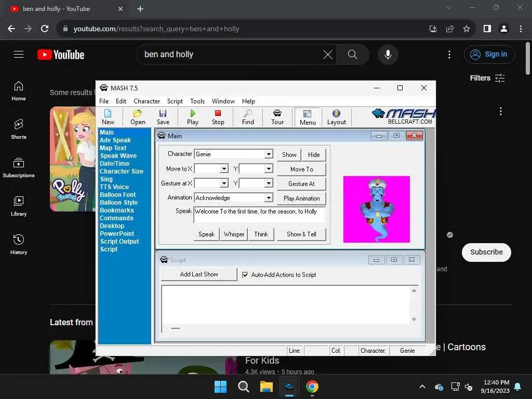Image resolution: width=532 pixels, height=399 pixels.
Task: Expand the Gesture at Y dropdown
Action: click(x=269, y=183)
